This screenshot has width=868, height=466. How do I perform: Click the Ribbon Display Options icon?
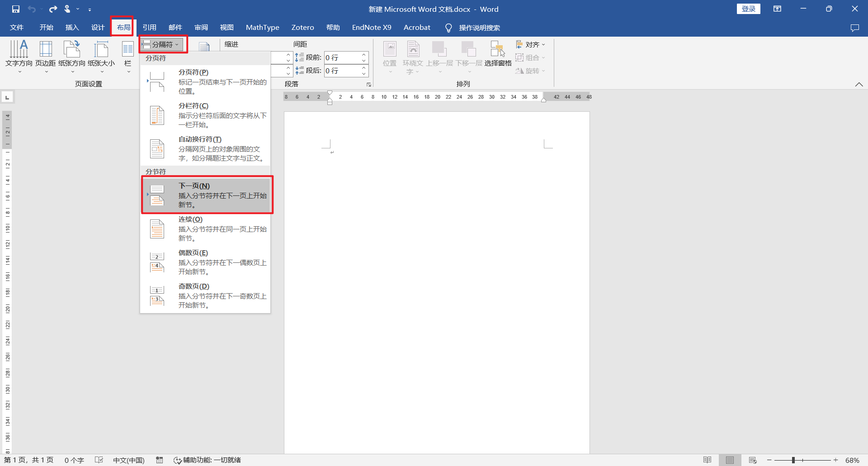pyautogui.click(x=777, y=9)
